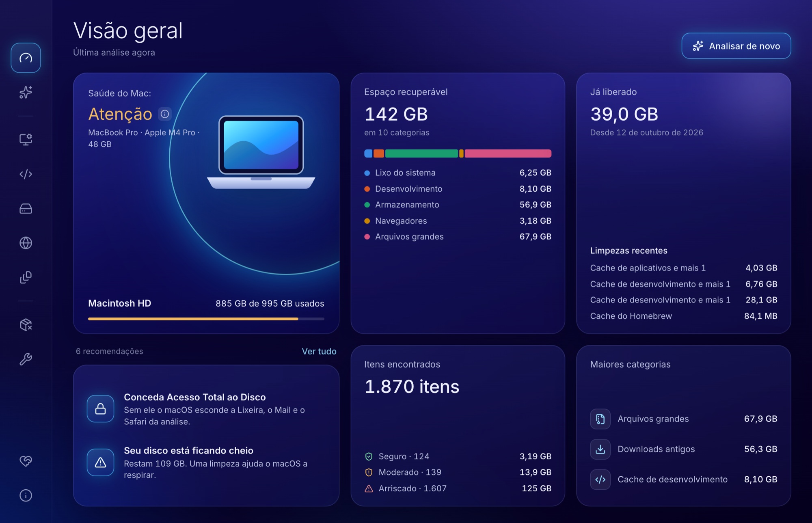Click the 39,0 GB already freed value

click(x=624, y=114)
